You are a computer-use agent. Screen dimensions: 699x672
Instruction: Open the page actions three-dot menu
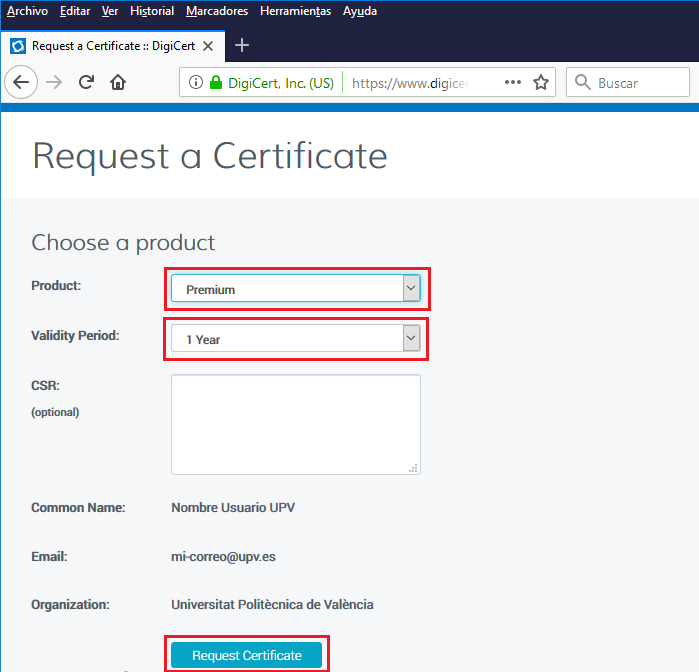(513, 83)
